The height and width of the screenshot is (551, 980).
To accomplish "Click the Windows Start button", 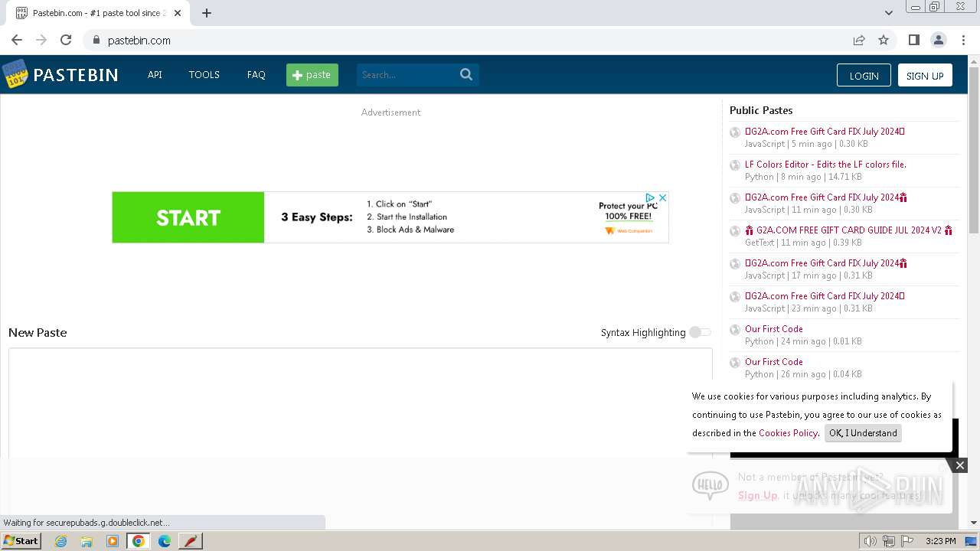I will point(21,541).
